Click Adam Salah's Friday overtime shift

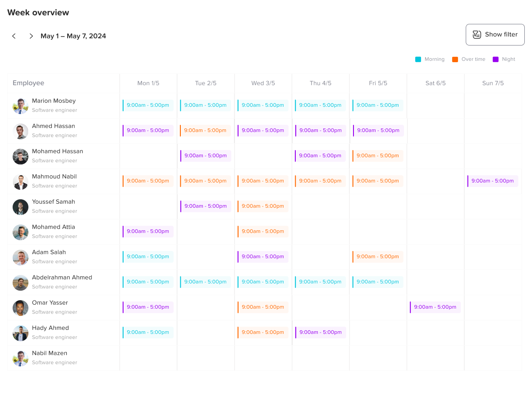point(377,257)
